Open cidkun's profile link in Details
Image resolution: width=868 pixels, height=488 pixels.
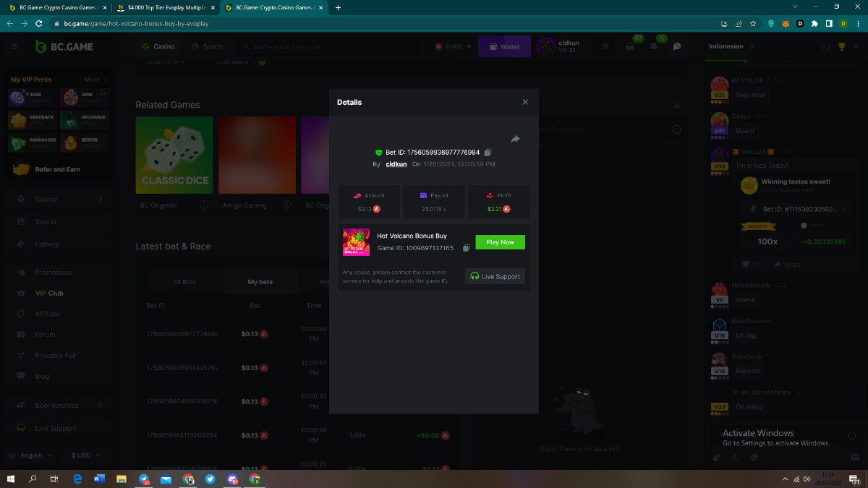(x=396, y=164)
